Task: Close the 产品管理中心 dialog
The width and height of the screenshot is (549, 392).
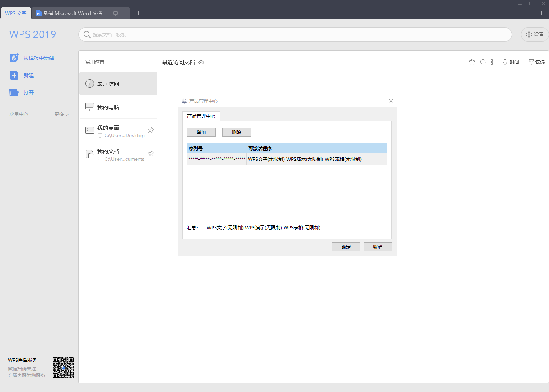Action: tap(391, 101)
